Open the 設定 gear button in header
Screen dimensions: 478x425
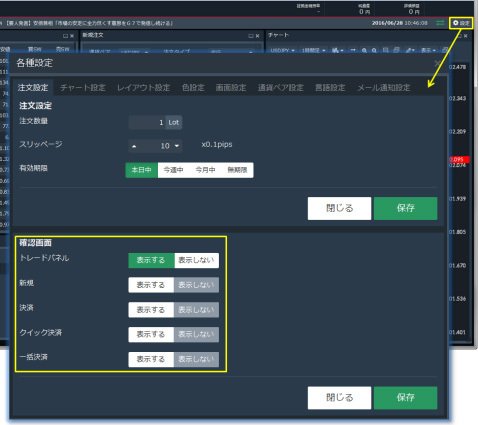(x=461, y=23)
